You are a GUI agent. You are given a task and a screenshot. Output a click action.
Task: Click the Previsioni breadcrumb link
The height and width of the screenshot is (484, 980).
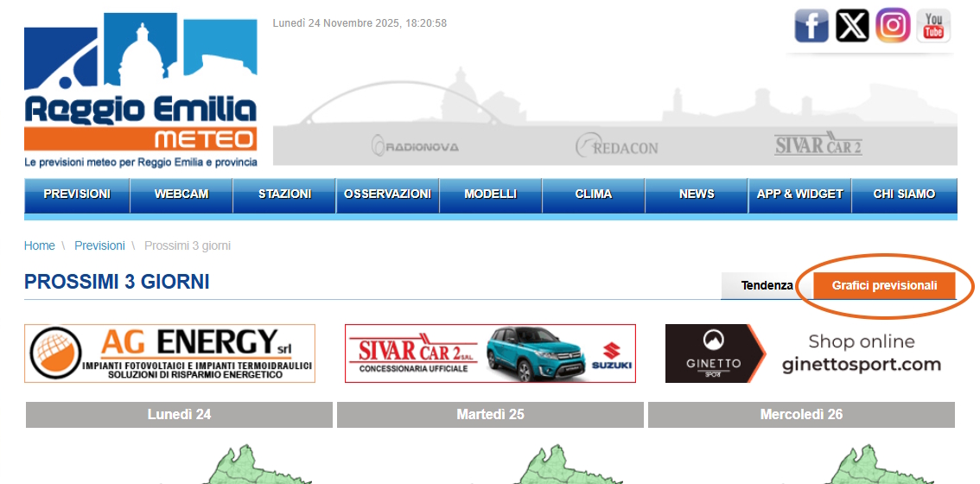click(99, 245)
